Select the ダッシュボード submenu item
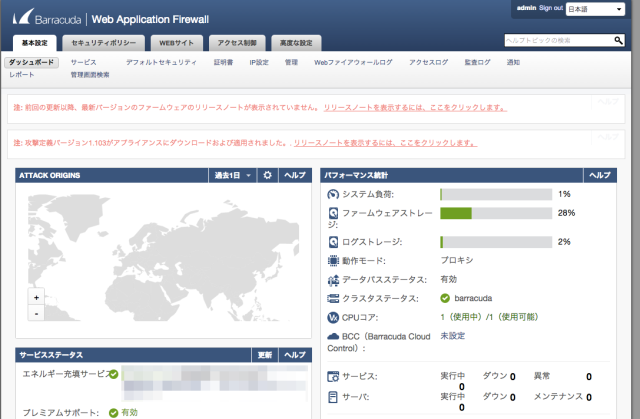 pyautogui.click(x=31, y=62)
